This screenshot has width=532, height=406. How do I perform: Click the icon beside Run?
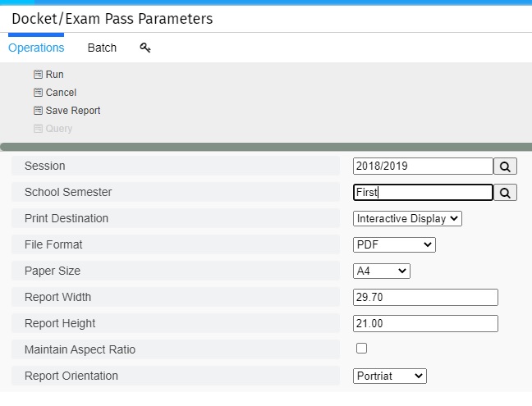pyautogui.click(x=38, y=74)
